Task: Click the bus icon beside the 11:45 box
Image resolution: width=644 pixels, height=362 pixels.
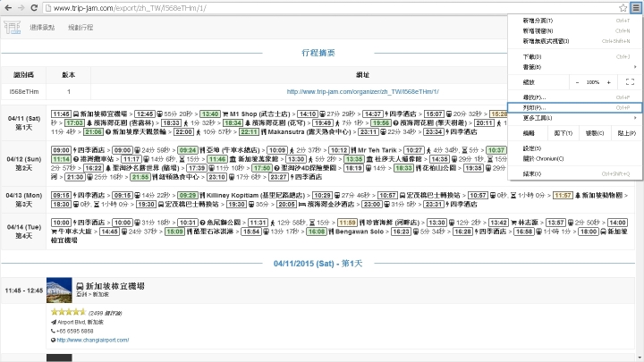Action: [x=76, y=114]
